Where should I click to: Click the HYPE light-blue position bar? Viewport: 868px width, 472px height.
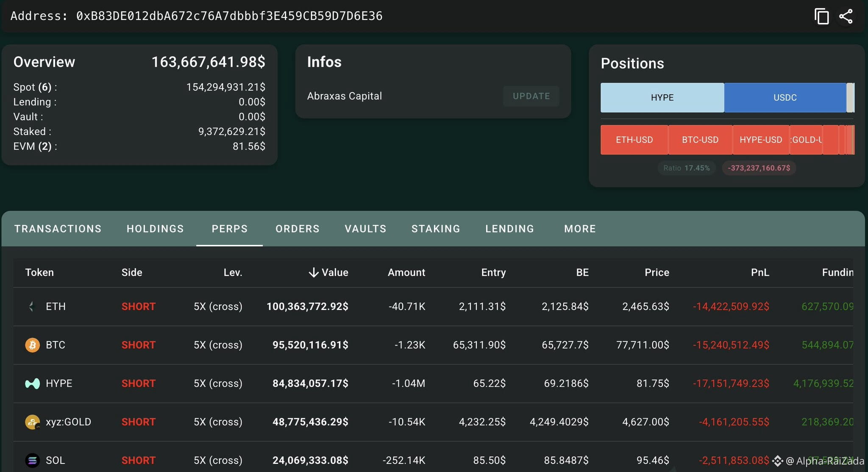coord(662,98)
